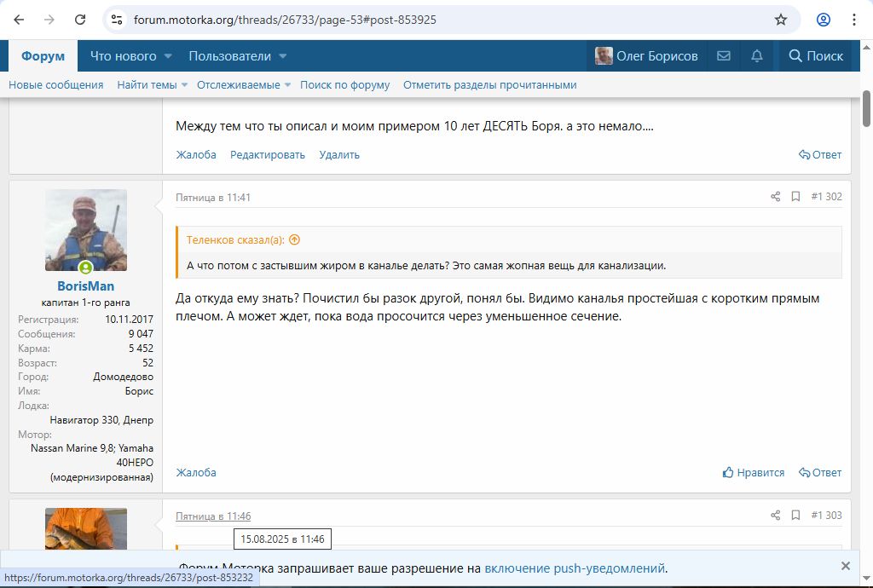873x588 pixels.
Task: Like BorisMan's post with Нравится
Action: (x=753, y=472)
